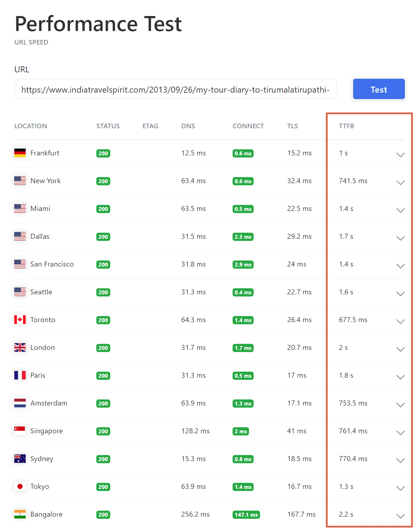Click the Canadian flag next to Toronto
This screenshot has width=417, height=532.
[20, 320]
